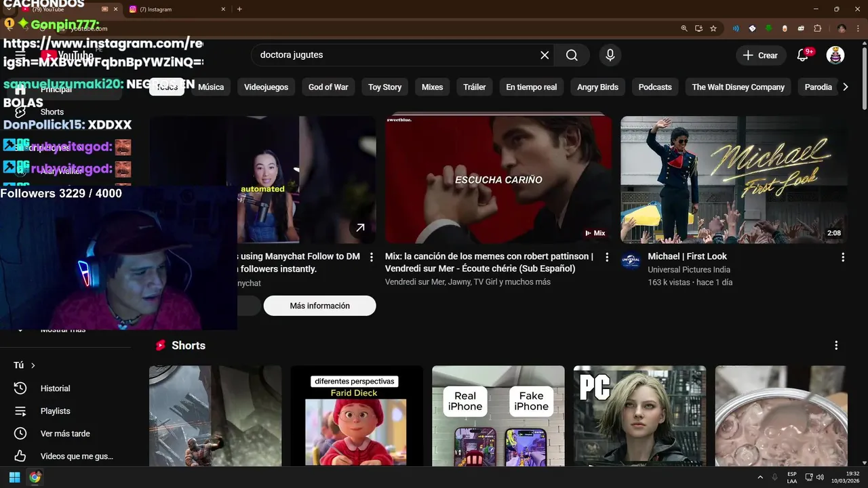Open the zoom magnifier icon in address bar
Viewport: 868px width, 488px height.
click(684, 28)
